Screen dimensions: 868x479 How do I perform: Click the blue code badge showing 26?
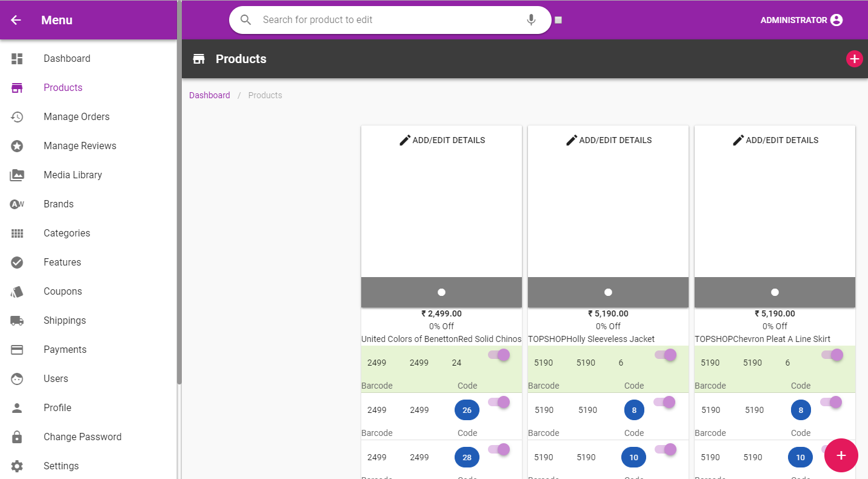click(x=467, y=410)
